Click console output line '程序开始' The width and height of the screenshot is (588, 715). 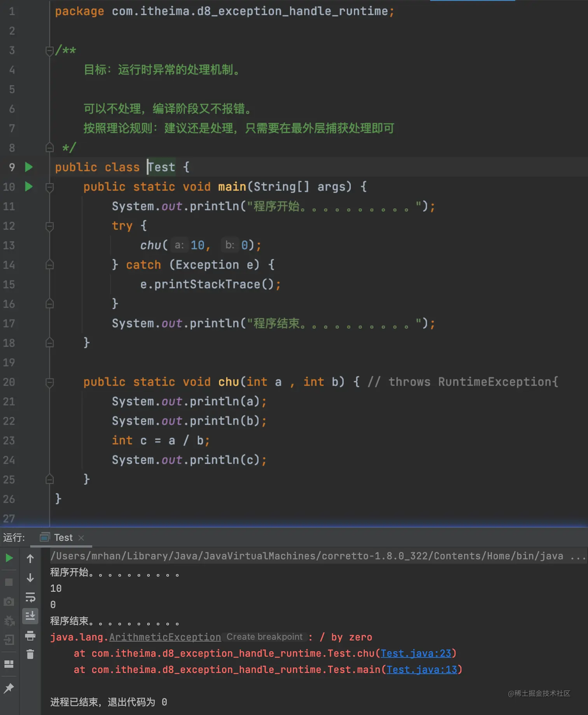coord(115,573)
